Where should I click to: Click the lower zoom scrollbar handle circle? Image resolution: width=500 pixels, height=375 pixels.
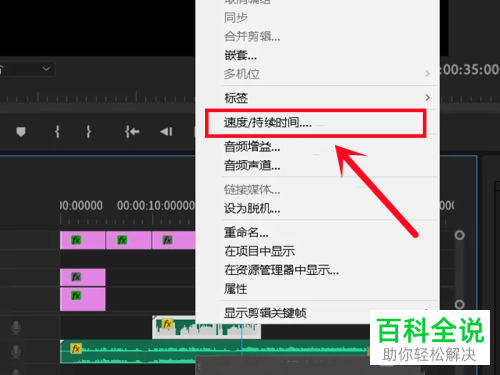pos(460,304)
